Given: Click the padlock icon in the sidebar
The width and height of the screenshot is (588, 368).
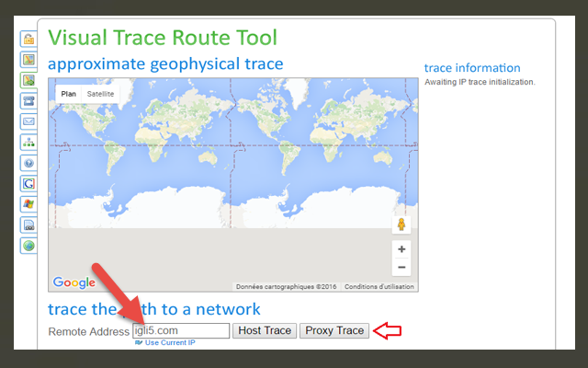Looking at the screenshot, I should 28,40.
